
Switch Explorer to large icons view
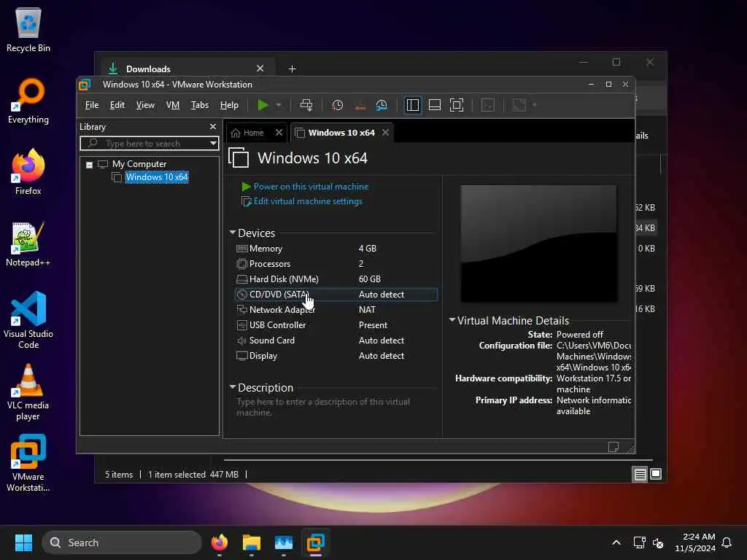click(656, 474)
